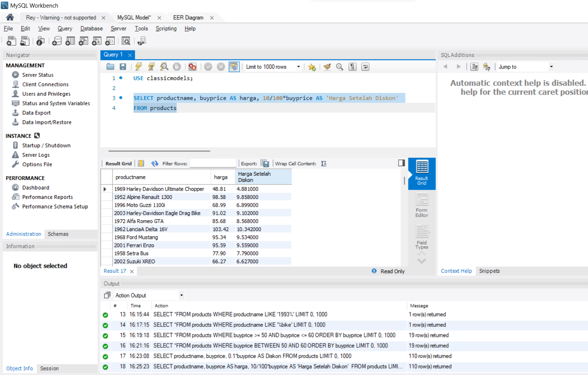588x375 pixels.
Task: Run EXPLAIN on statement under cursor
Action: tap(164, 67)
